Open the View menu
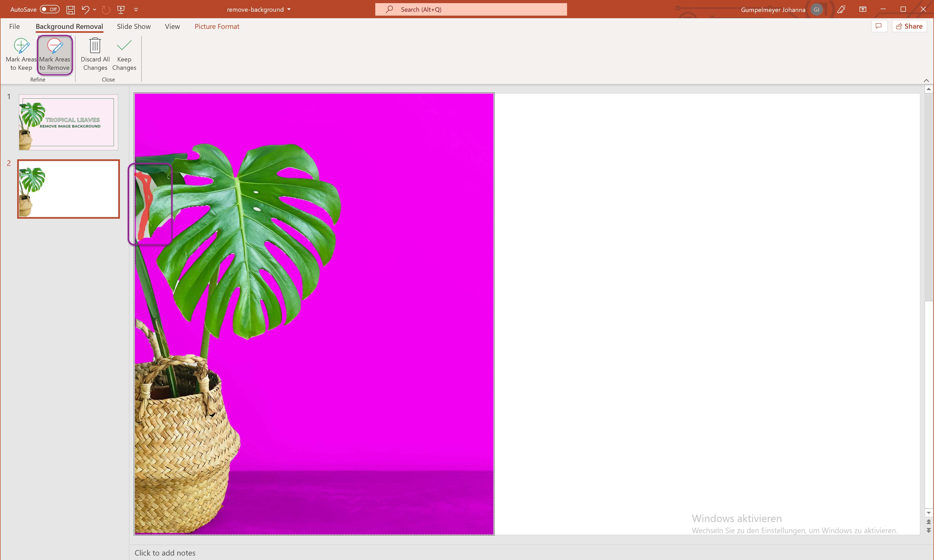The image size is (934, 560). coord(172,27)
